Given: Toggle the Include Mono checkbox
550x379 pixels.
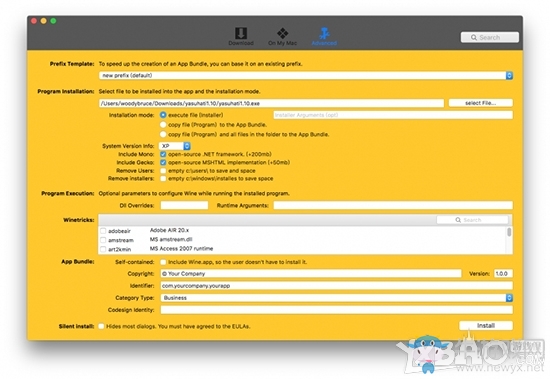Looking at the screenshot, I should (x=163, y=154).
